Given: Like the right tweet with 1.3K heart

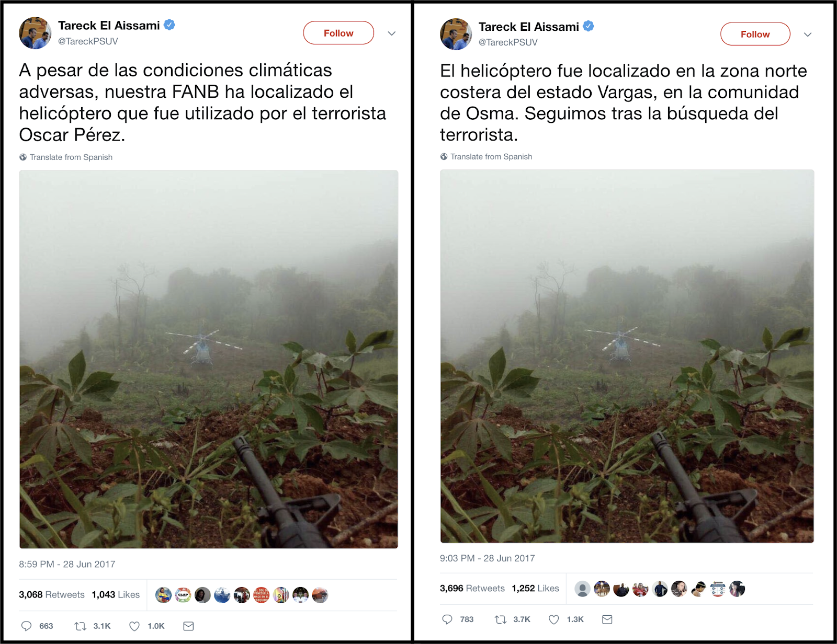Looking at the screenshot, I should point(554,619).
